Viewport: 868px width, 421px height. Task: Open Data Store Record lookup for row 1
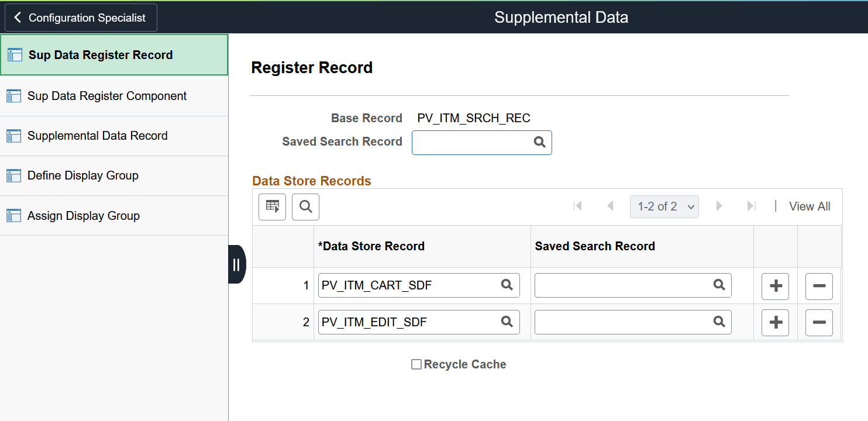pos(507,285)
